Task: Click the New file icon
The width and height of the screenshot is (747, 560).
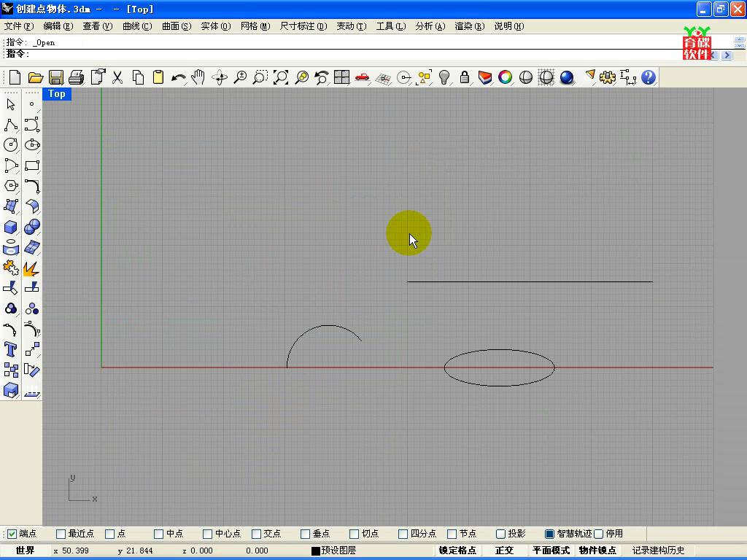Action: [x=15, y=77]
